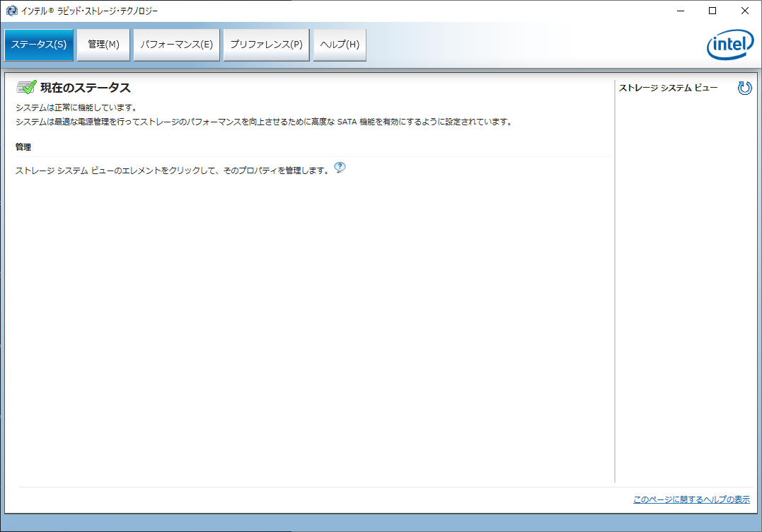Click the Rapid Storage app title-bar icon
Viewport: 762px width, 532px height.
(x=11, y=11)
